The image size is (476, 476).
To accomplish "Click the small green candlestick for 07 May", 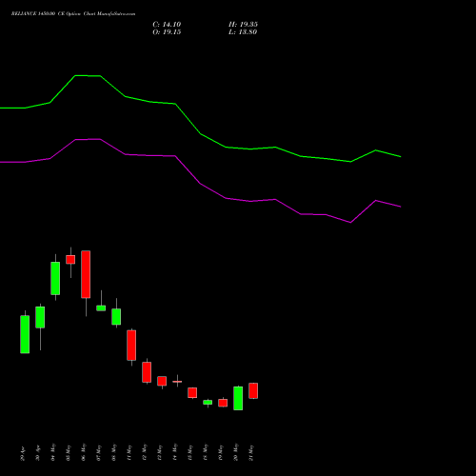I will pyautogui.click(x=101, y=307).
